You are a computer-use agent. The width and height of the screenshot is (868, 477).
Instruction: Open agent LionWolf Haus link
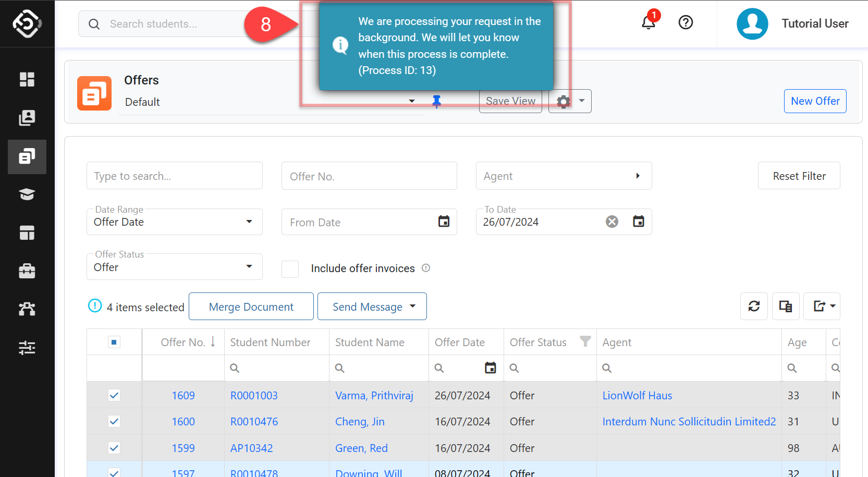pos(637,395)
